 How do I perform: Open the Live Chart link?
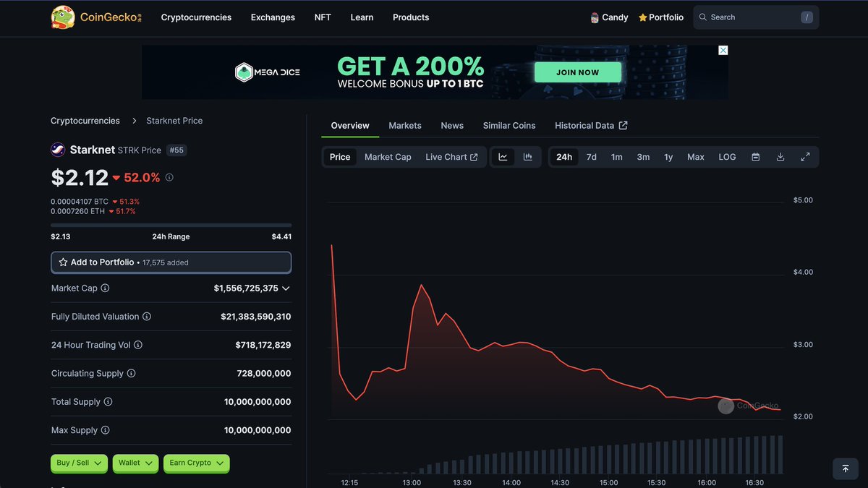click(x=451, y=157)
